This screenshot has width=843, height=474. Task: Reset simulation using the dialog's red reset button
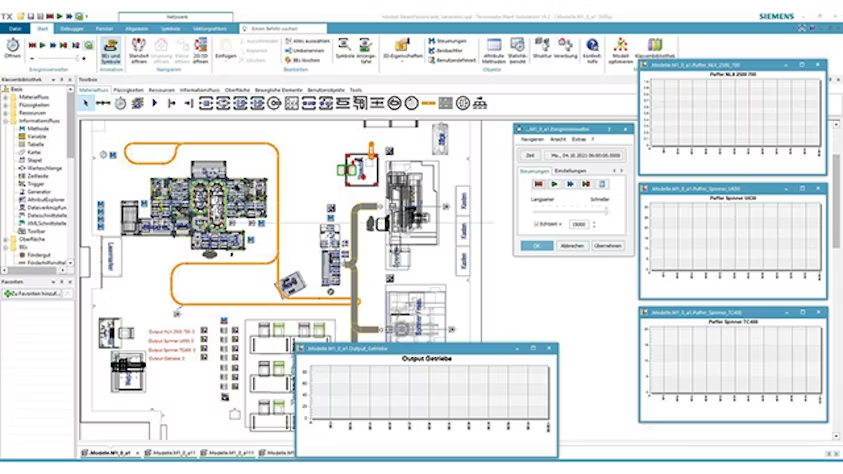click(538, 184)
